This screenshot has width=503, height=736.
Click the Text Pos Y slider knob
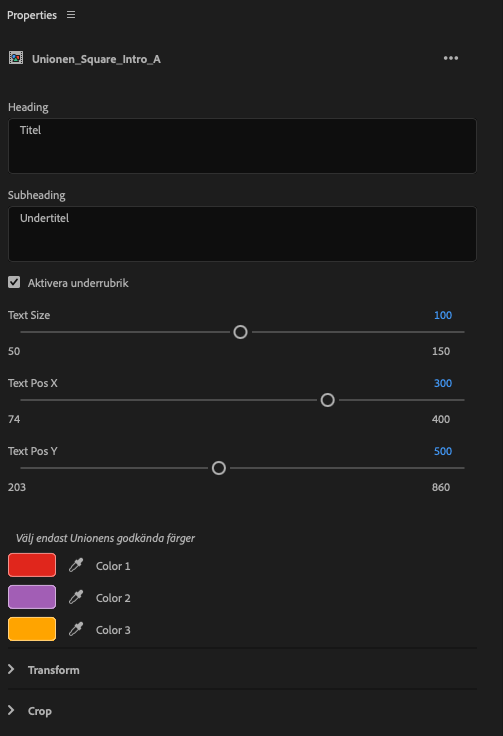219,468
